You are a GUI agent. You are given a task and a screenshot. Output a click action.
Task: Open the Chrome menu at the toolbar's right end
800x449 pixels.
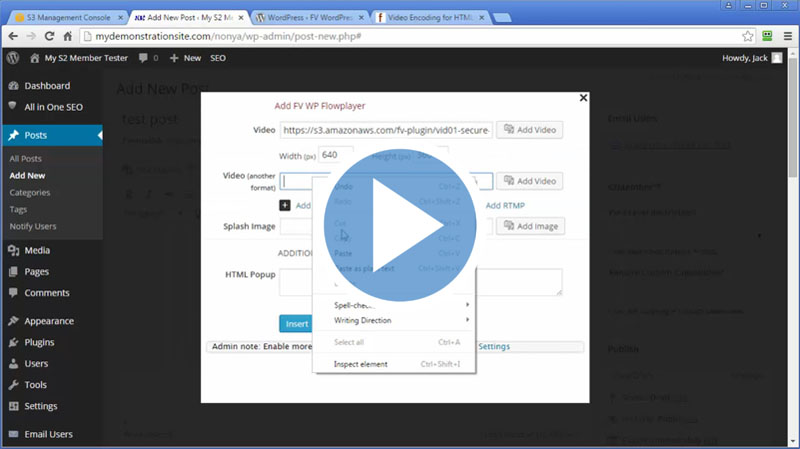(786, 35)
